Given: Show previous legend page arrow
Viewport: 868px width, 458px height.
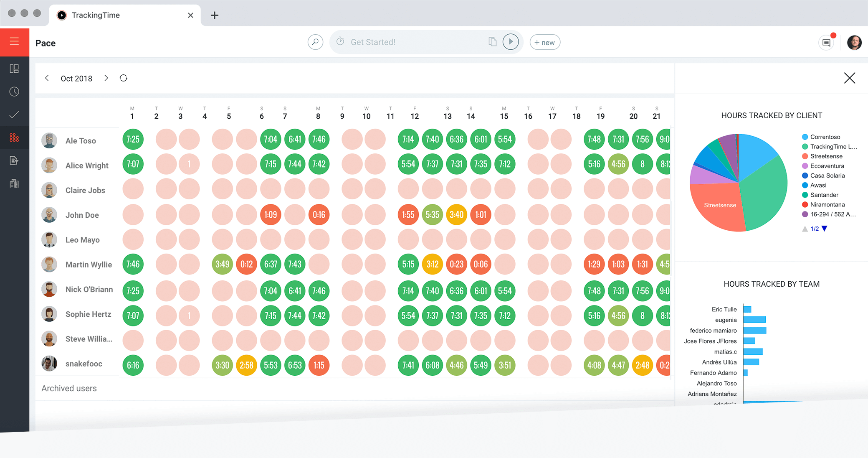Looking at the screenshot, I should click(805, 229).
